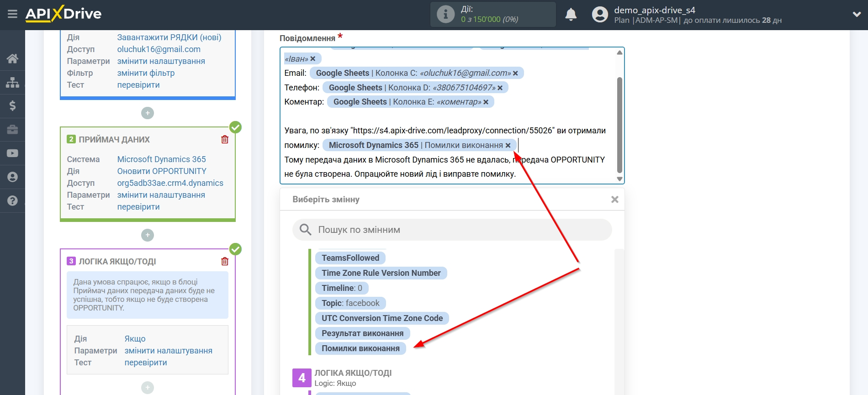Click змінити фільтр link
The image size is (868, 395).
146,73
